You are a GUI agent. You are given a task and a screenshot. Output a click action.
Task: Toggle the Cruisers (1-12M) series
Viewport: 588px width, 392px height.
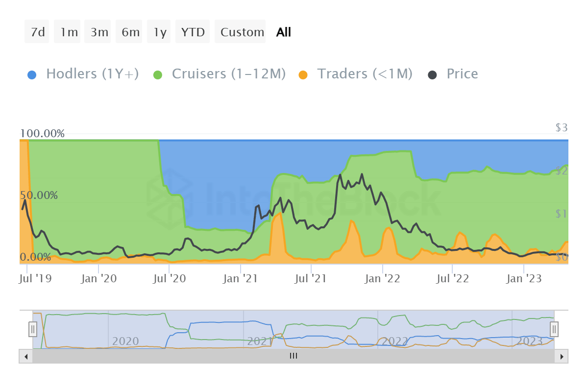[x=228, y=74]
